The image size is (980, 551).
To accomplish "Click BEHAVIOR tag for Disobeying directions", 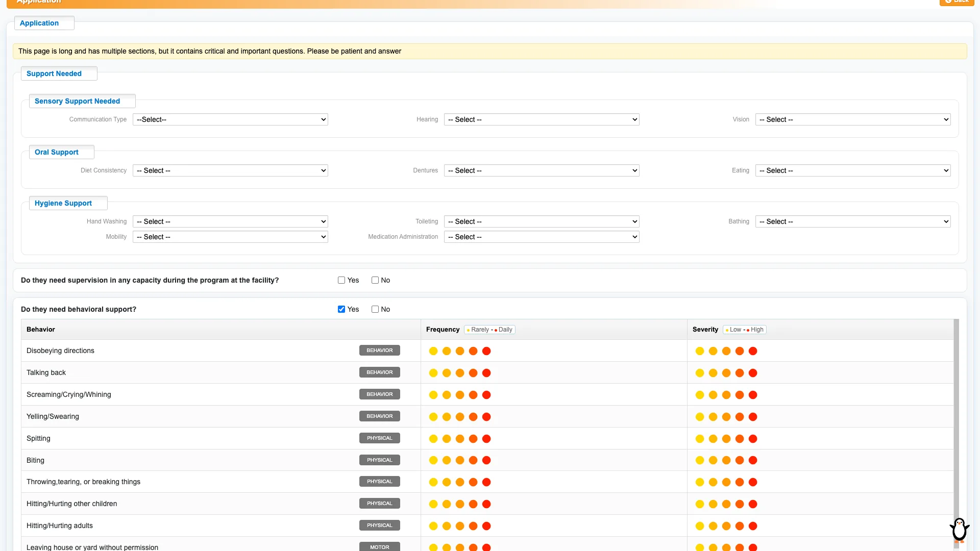I will 380,350.
